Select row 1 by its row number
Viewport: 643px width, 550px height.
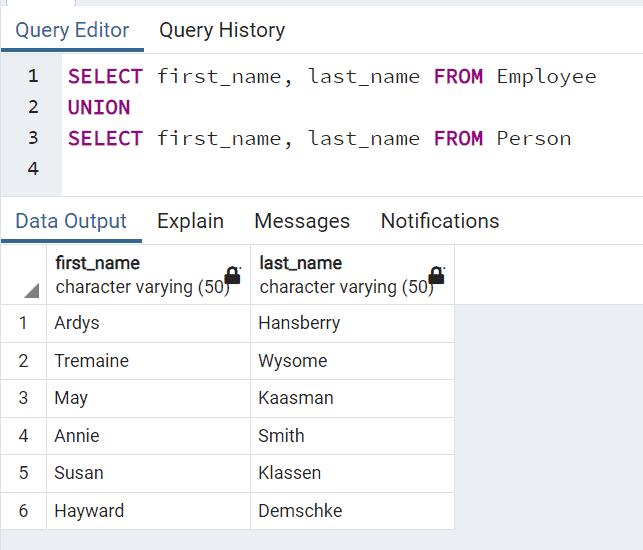click(23, 323)
